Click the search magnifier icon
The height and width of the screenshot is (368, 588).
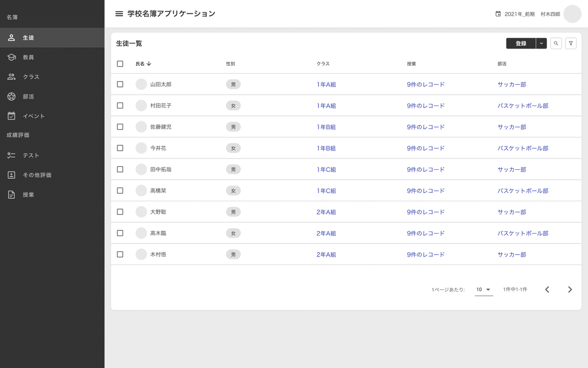point(556,43)
